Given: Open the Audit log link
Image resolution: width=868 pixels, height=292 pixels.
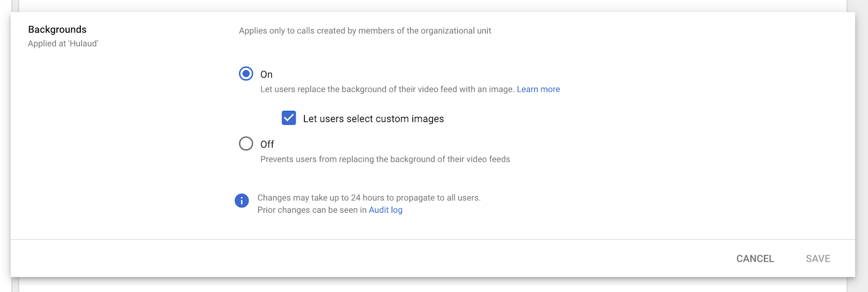Looking at the screenshot, I should [x=386, y=210].
